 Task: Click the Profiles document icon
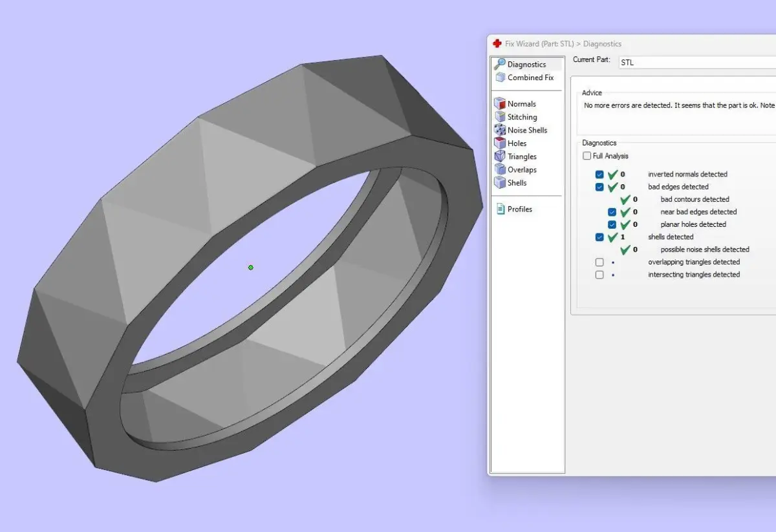tap(500, 209)
